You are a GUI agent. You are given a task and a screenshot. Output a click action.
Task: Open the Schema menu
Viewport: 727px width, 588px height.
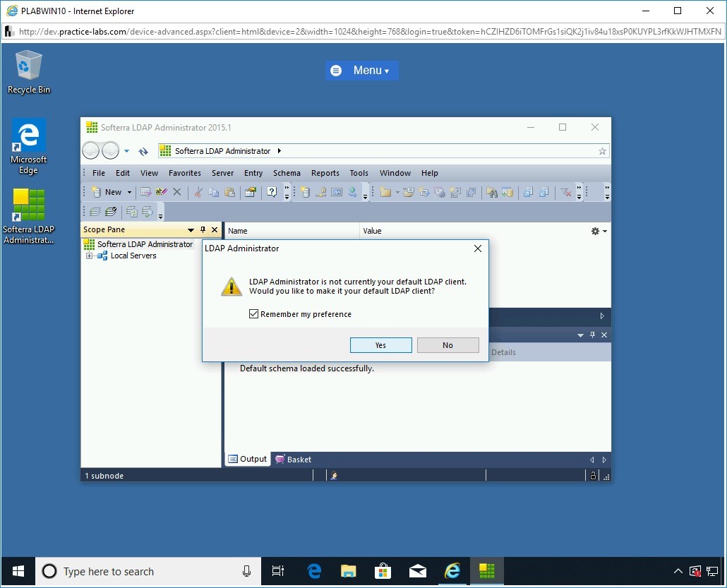[287, 173]
